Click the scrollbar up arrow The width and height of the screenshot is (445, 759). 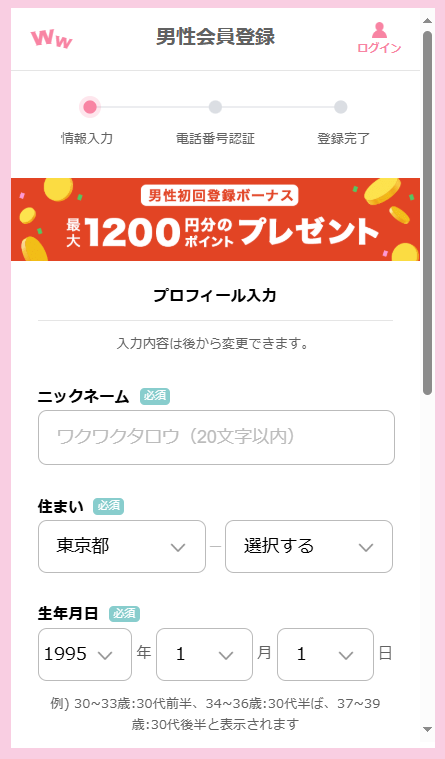point(427,21)
